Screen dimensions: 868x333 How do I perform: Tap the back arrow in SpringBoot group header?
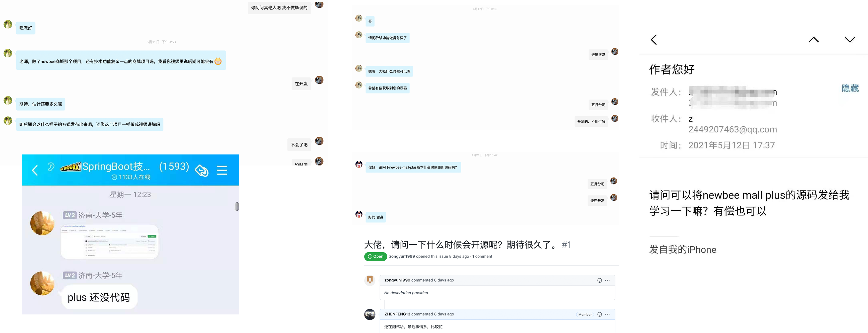pyautogui.click(x=35, y=170)
